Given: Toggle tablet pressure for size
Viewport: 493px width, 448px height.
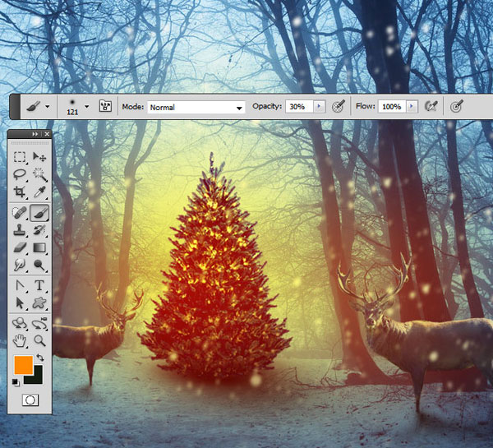Looking at the screenshot, I should click(457, 106).
